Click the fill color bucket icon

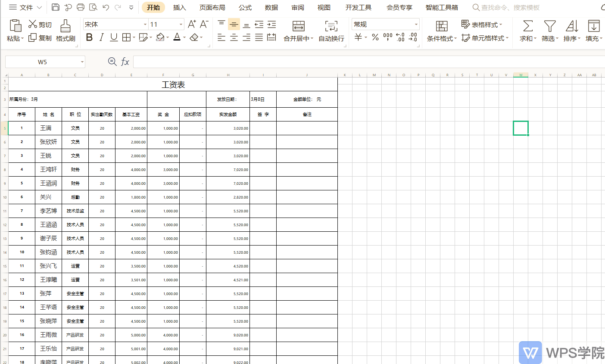(x=160, y=37)
